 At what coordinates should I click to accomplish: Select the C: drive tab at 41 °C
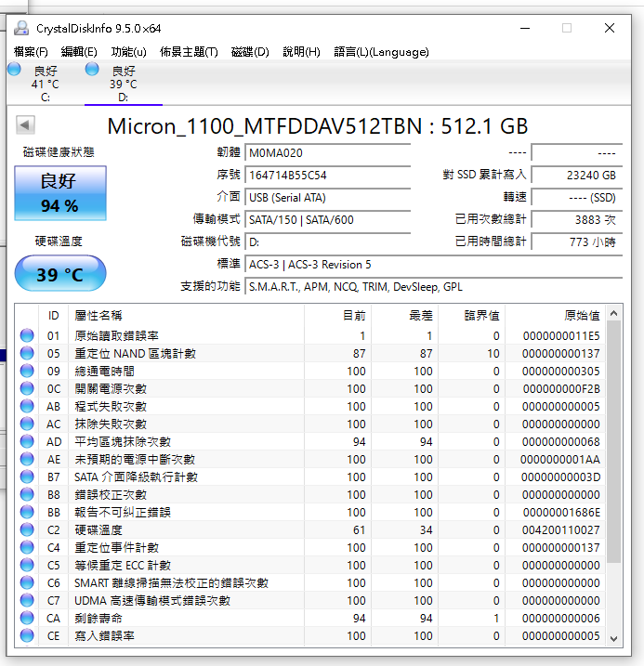point(45,84)
